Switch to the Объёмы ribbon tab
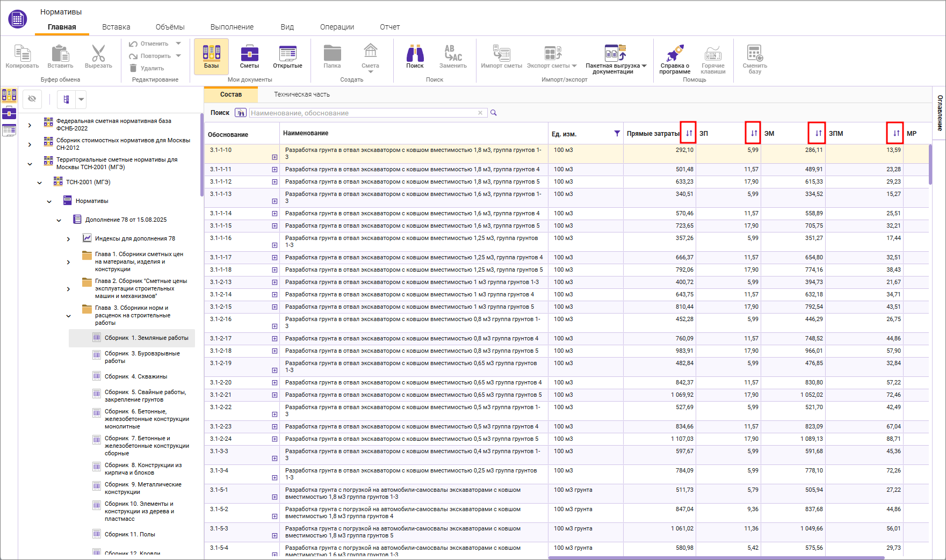This screenshot has height=560, width=946. coord(170,27)
